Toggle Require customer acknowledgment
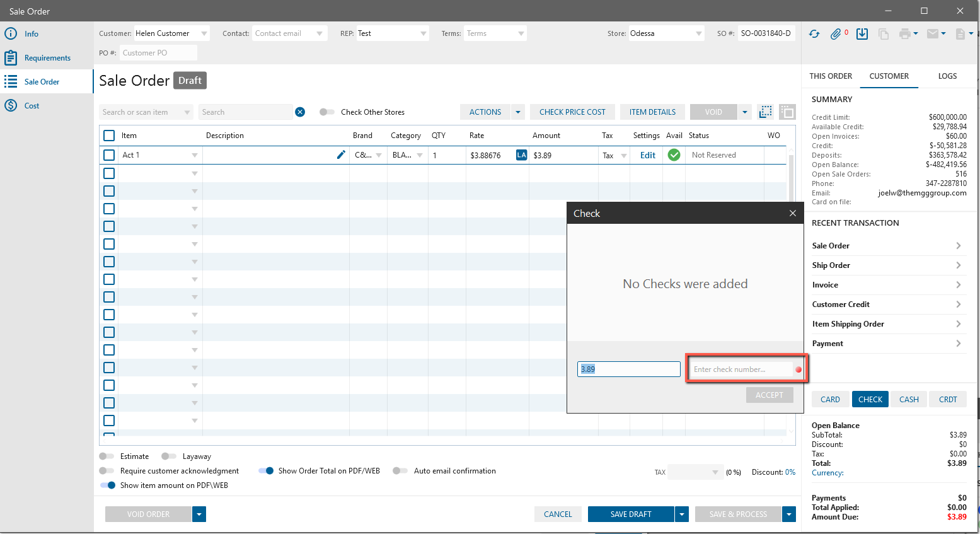Viewport: 980px width, 534px height. (107, 471)
